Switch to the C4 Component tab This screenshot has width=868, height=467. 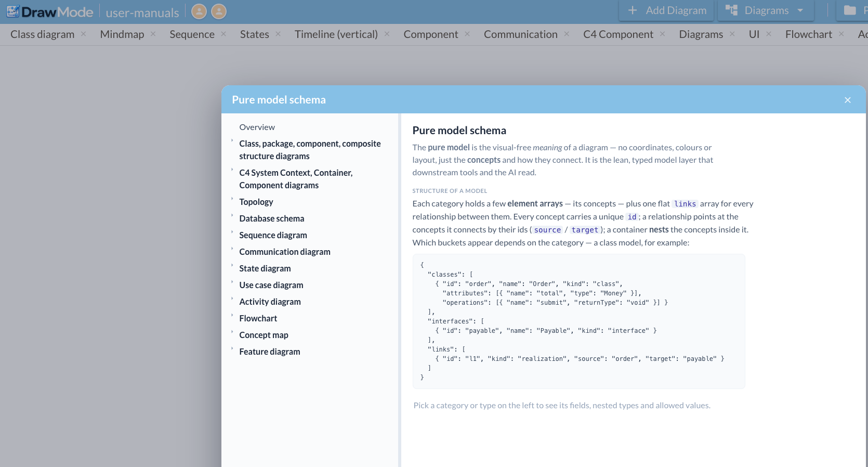pyautogui.click(x=618, y=34)
